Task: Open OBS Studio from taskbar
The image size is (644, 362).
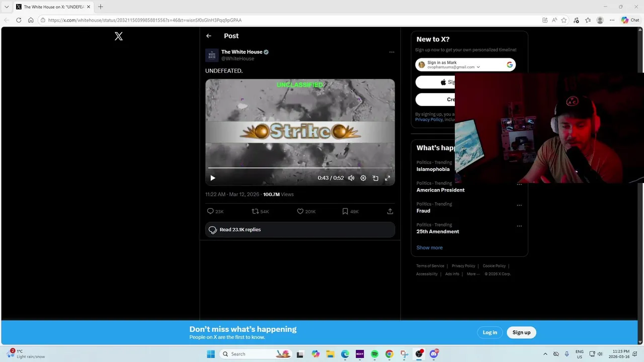Action: click(419, 354)
